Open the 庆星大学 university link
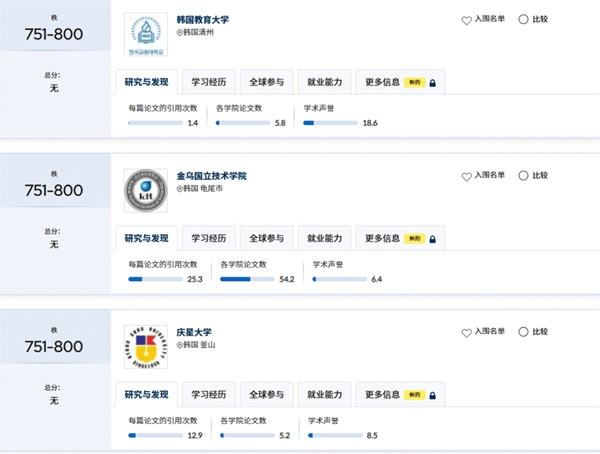 [x=194, y=332]
